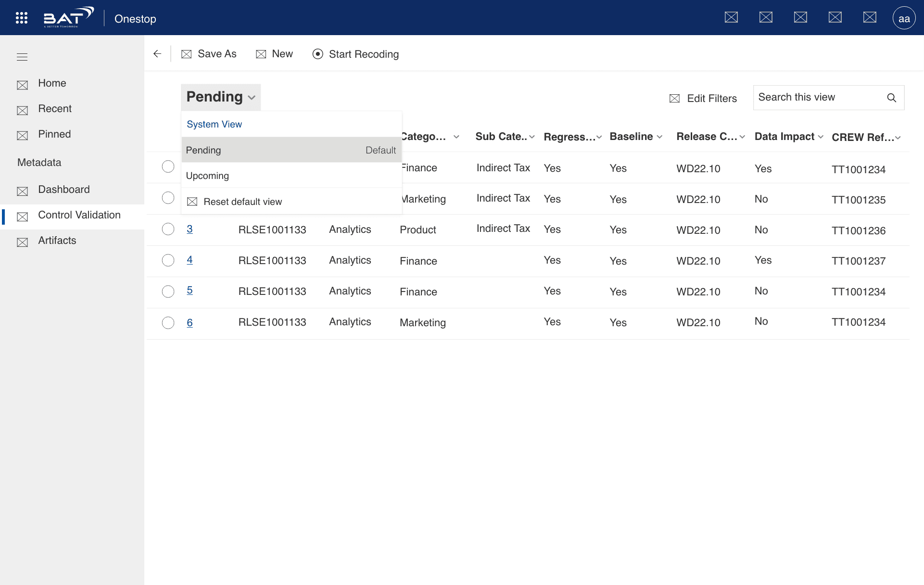Click the Start Recoding record icon
Image resolution: width=924 pixels, height=585 pixels.
[x=317, y=54]
